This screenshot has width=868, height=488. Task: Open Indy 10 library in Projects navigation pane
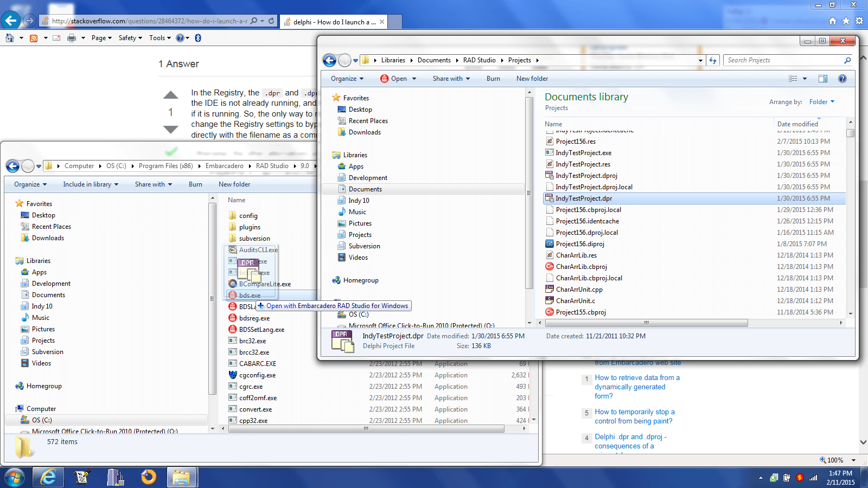pos(359,201)
